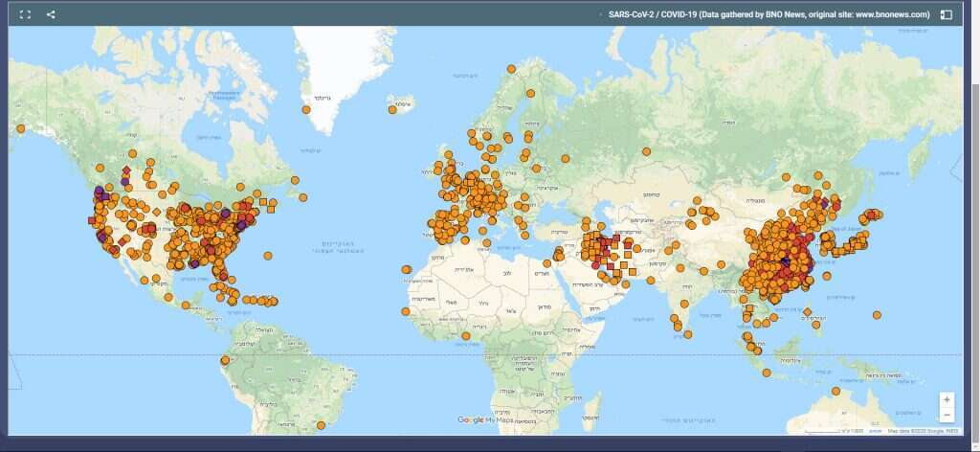This screenshot has height=452, width=980.
Task: Zoom in with the plus button
Action: click(x=947, y=399)
